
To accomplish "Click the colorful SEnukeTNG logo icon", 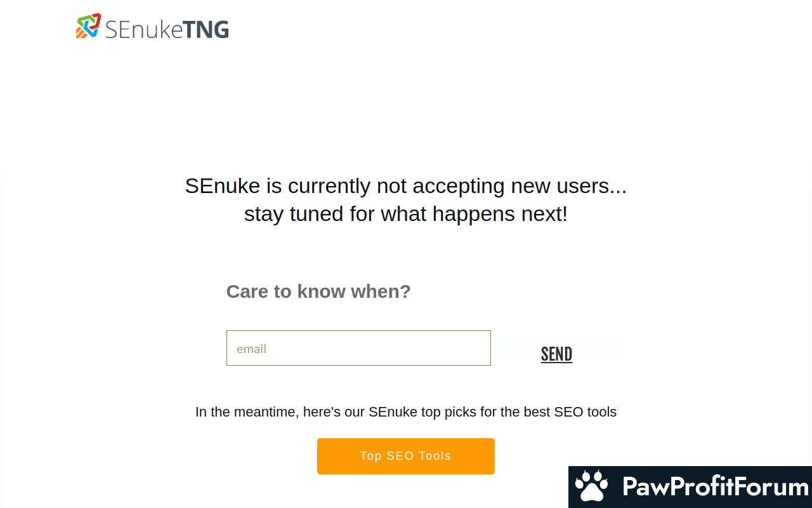I will (x=88, y=26).
